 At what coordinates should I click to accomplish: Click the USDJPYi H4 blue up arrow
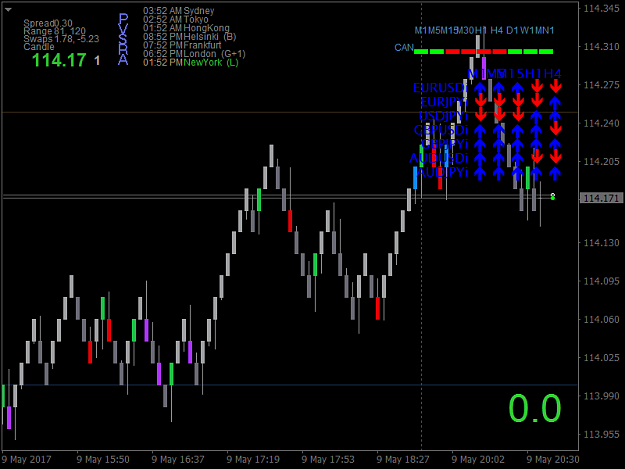coord(555,116)
